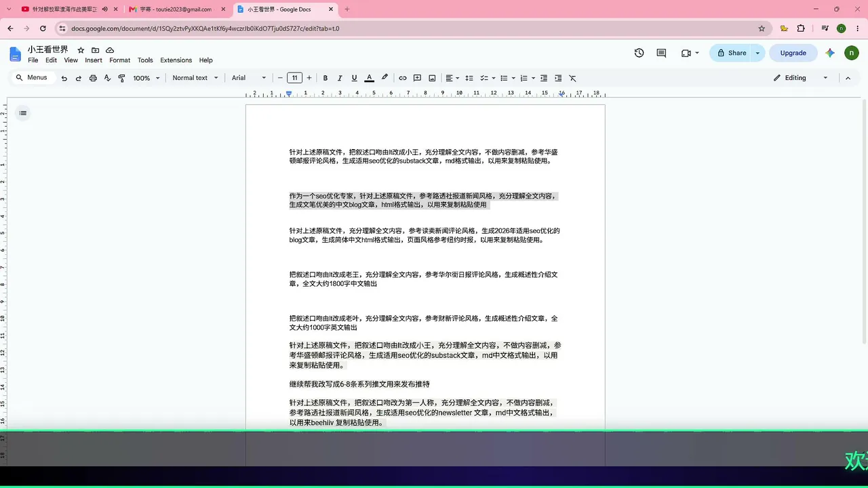868x488 pixels.
Task: Search the Menus box
Action: click(x=32, y=78)
